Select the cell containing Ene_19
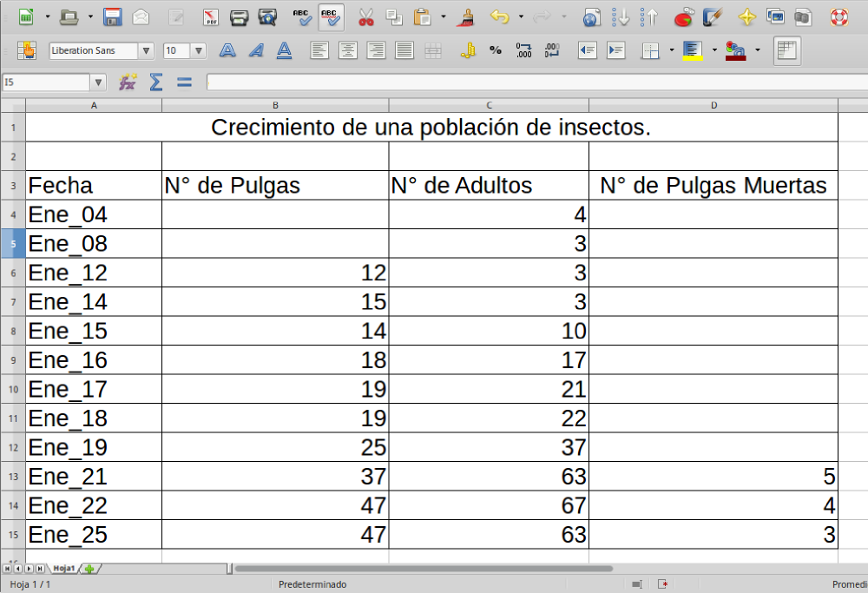Screen dimensions: 868x593 [x=94, y=447]
